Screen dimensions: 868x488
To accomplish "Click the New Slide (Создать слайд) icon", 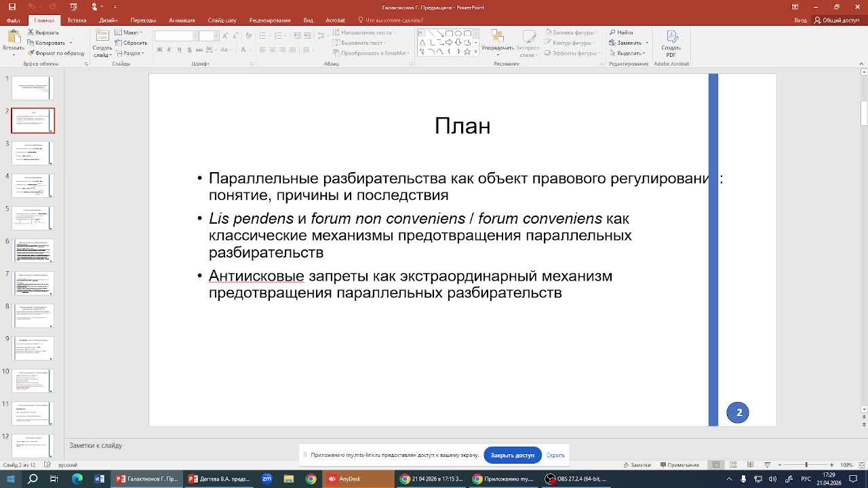I will point(102,36).
